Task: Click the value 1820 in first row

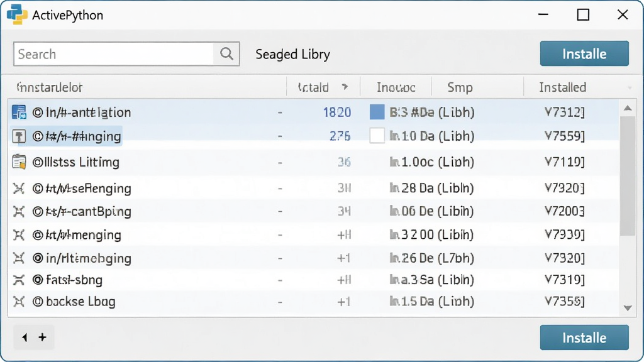Action: pos(337,112)
